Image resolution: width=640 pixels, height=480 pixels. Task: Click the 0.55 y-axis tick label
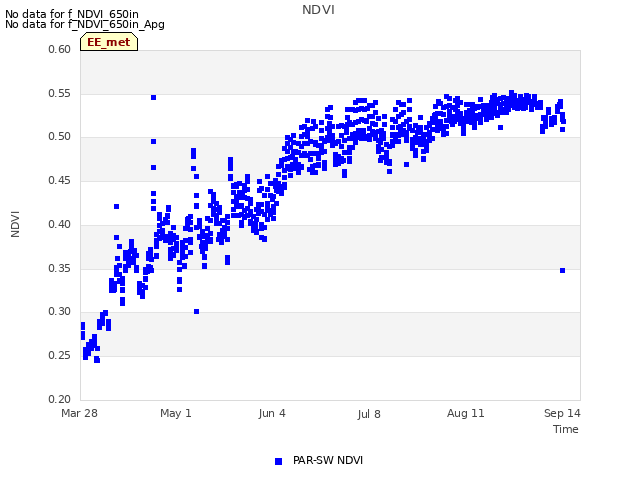pos(60,93)
